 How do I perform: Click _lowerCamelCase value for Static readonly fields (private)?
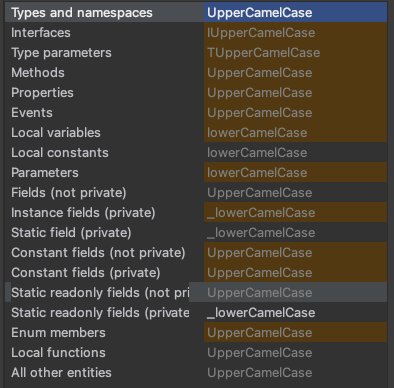click(261, 313)
